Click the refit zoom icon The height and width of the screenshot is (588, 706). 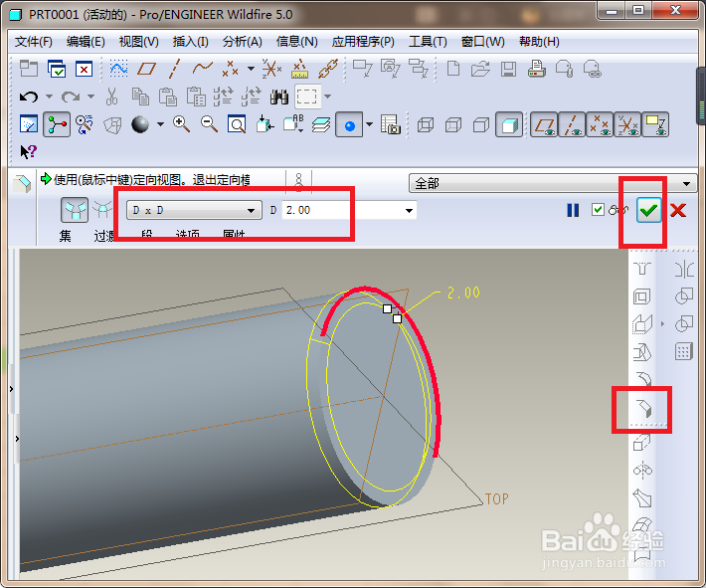tap(237, 124)
